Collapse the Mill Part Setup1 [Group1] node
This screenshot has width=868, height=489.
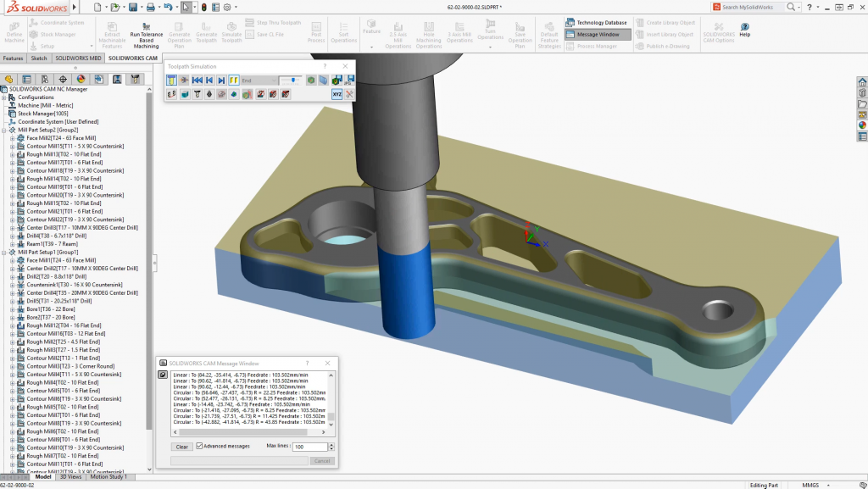4,253
